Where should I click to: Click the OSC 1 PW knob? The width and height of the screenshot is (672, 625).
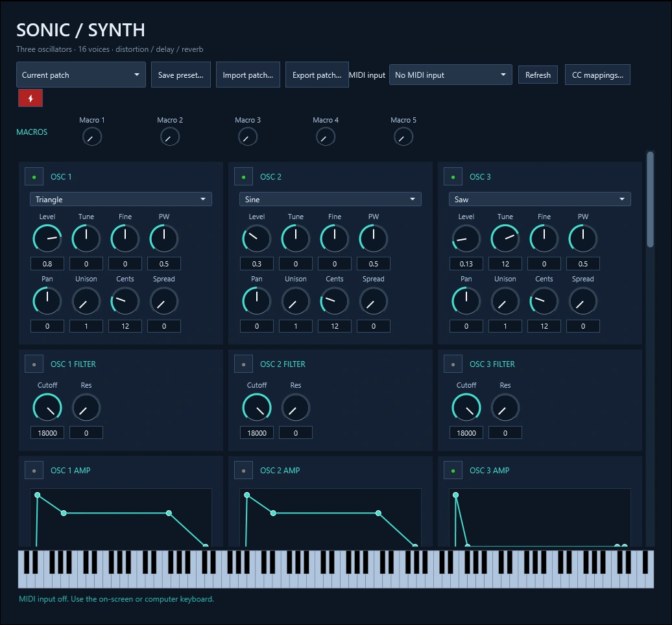coord(163,239)
